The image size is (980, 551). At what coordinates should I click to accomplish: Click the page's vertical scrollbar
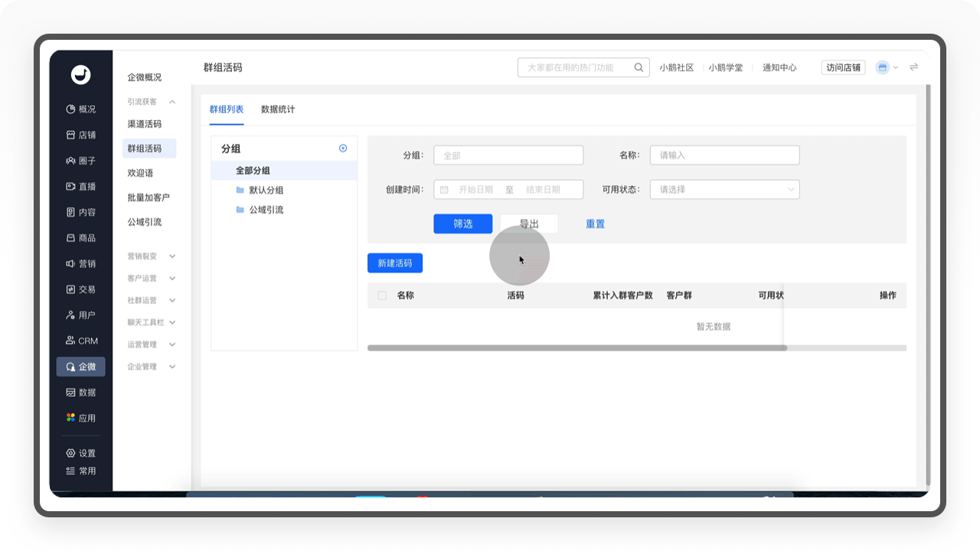coord(928,285)
